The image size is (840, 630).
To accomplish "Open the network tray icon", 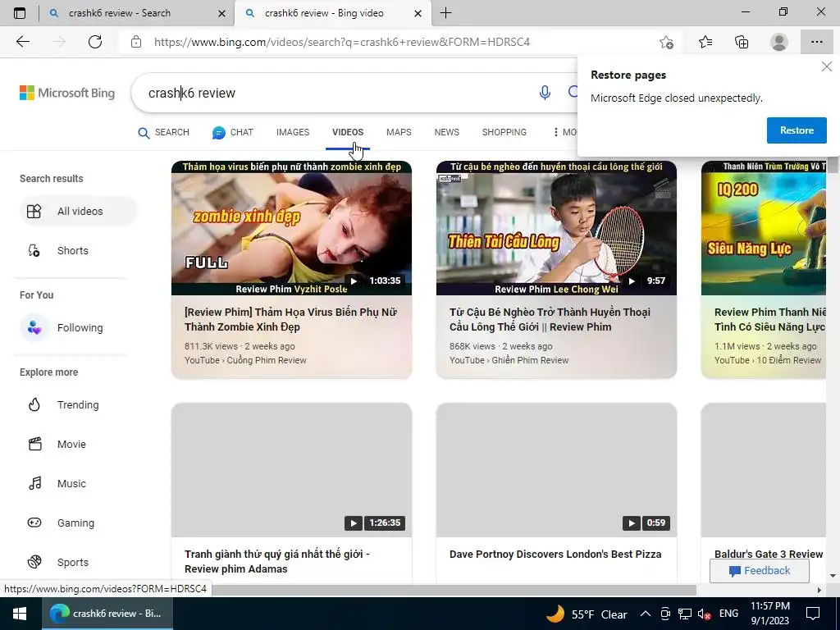I will click(x=685, y=614).
